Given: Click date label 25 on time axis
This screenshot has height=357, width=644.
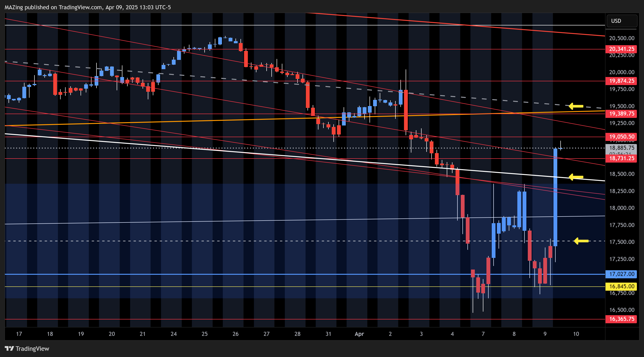Looking at the screenshot, I should pos(205,334).
